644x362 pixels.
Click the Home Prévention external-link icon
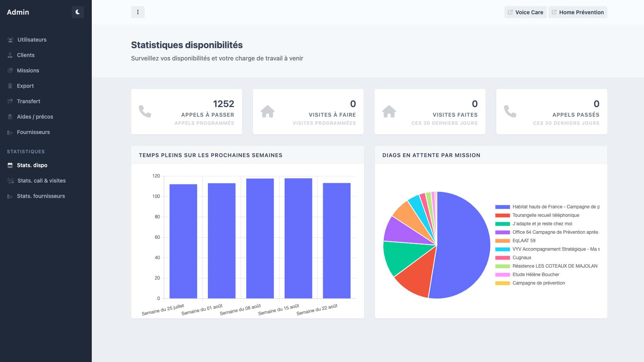click(x=554, y=12)
